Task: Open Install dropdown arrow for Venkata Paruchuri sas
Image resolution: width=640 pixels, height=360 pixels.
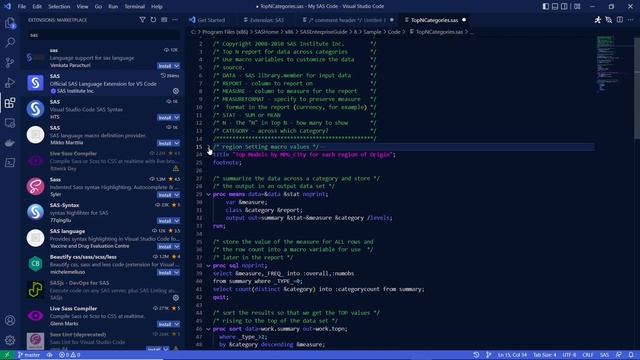Action: coord(177,66)
